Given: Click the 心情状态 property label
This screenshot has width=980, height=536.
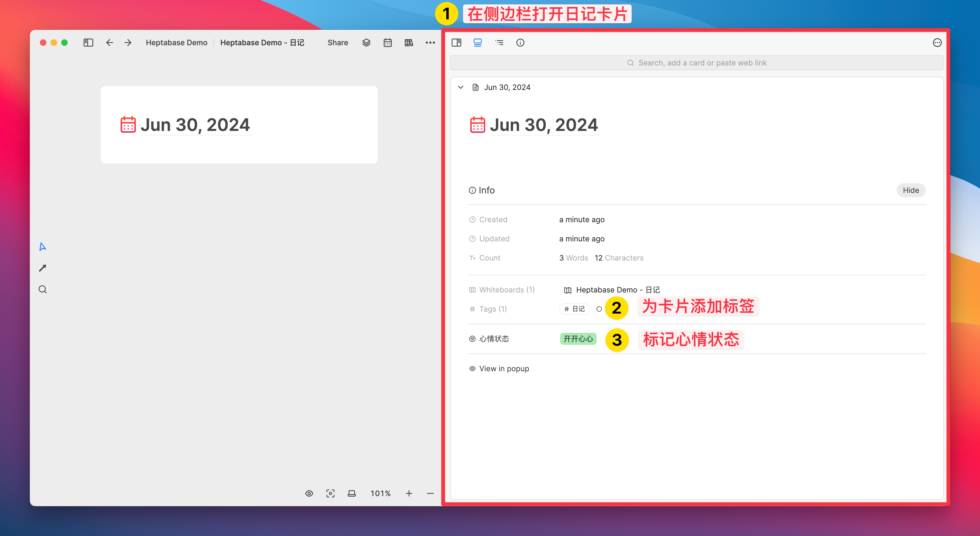Looking at the screenshot, I should pyautogui.click(x=494, y=339).
